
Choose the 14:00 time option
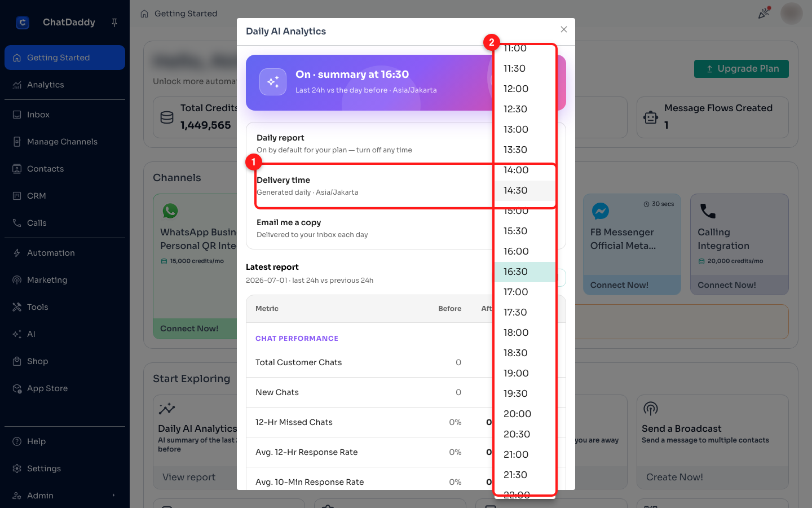point(525,170)
